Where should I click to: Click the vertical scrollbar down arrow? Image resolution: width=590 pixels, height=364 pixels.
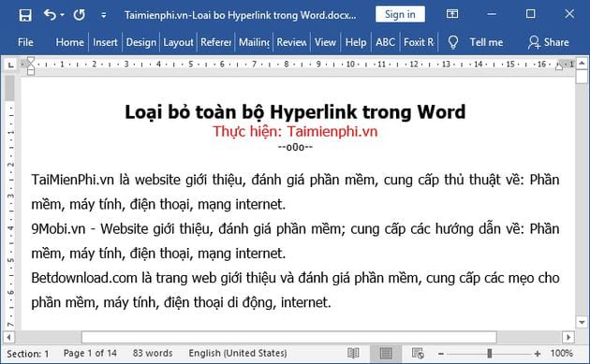click(582, 322)
